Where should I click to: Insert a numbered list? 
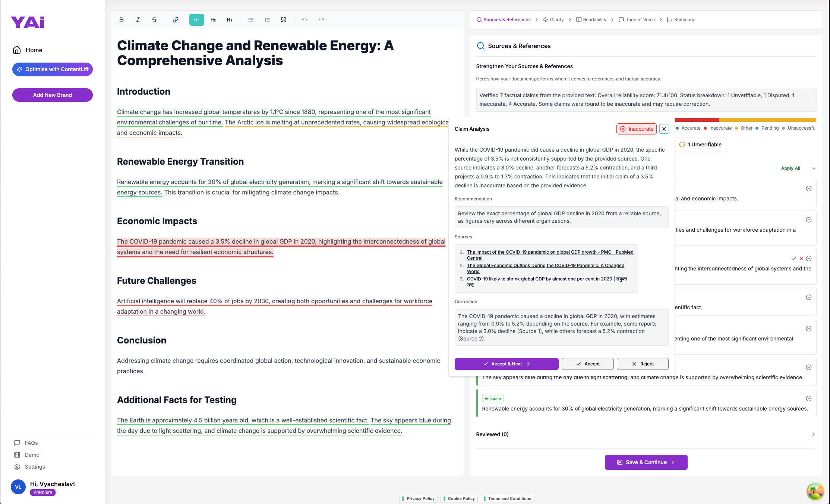(x=267, y=20)
